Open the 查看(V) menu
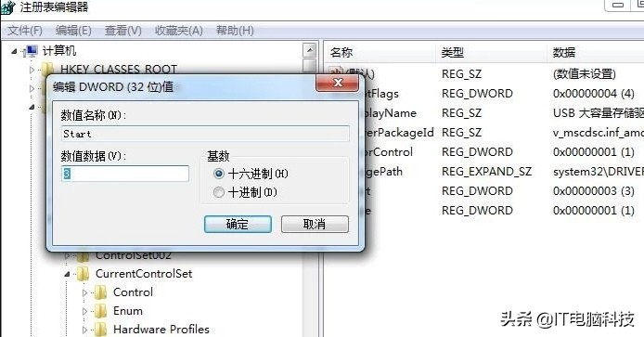This screenshot has height=337, width=644. (x=122, y=31)
